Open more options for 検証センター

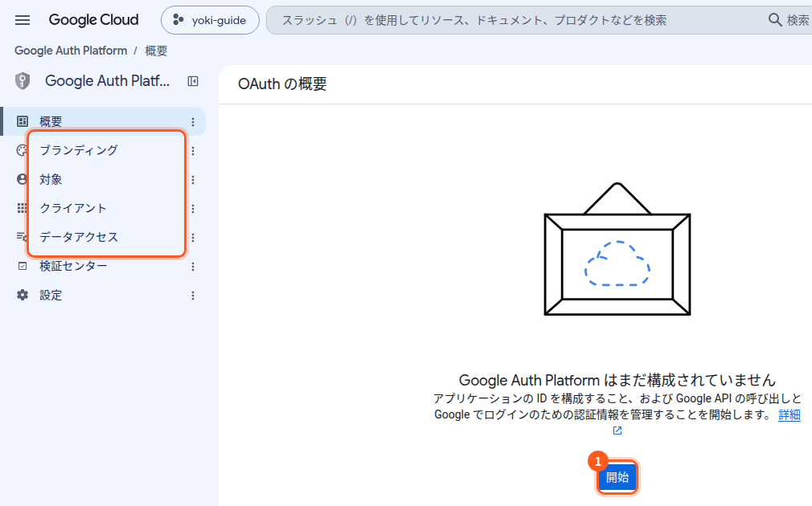[x=193, y=267]
